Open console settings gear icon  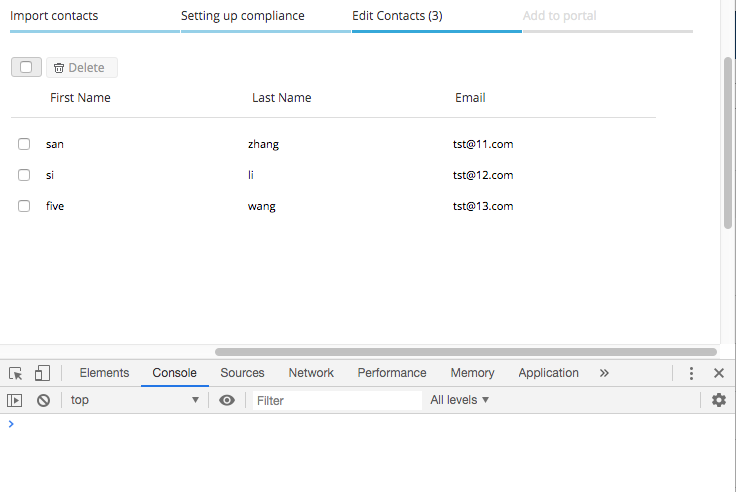click(x=719, y=400)
